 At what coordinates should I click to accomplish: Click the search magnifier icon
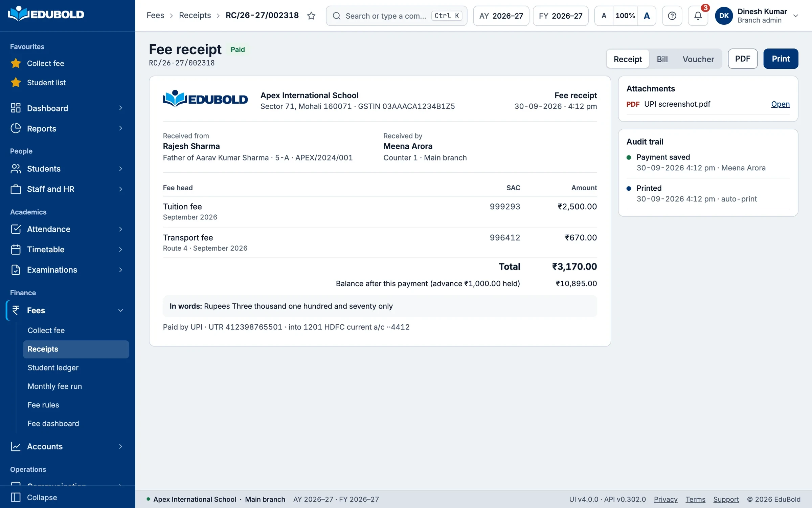pos(336,16)
